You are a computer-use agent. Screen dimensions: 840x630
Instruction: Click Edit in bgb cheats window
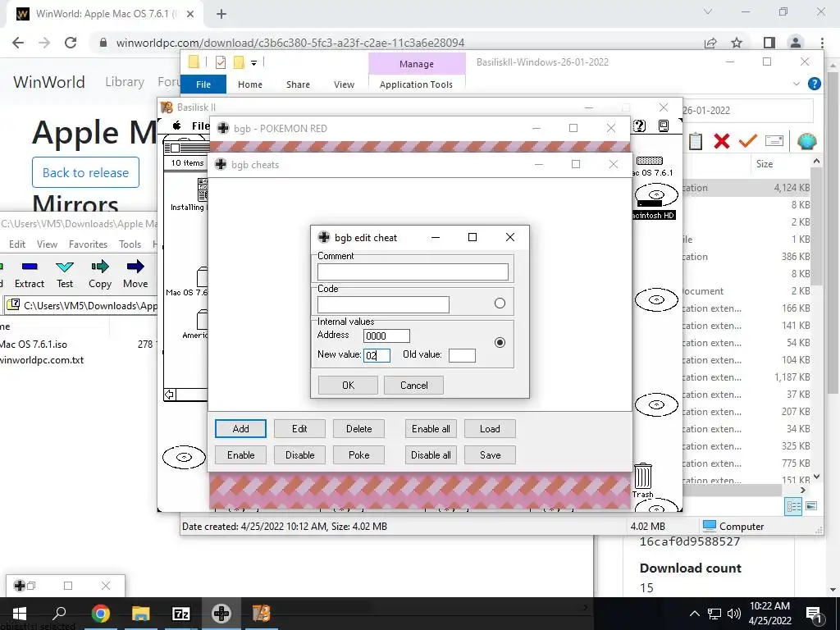[299, 428]
